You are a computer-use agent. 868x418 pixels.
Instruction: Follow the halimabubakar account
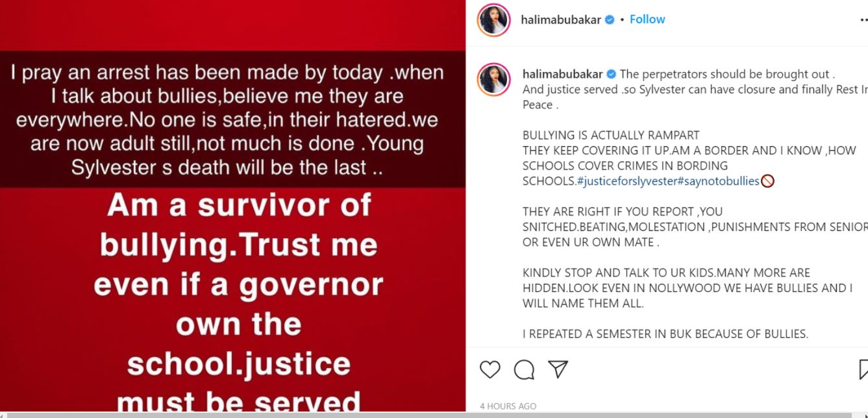[647, 19]
